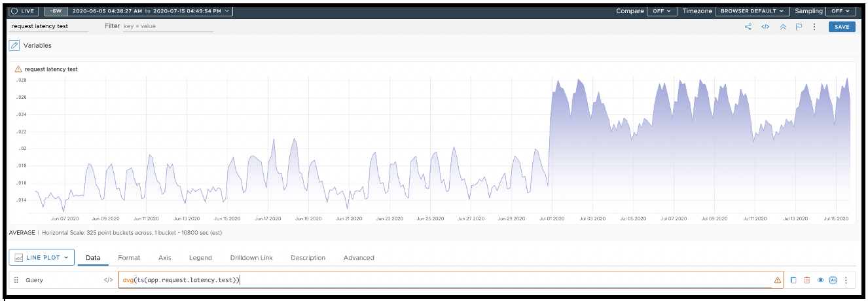The image size is (868, 301).
Task: Switch to the Description tab
Action: tap(308, 258)
